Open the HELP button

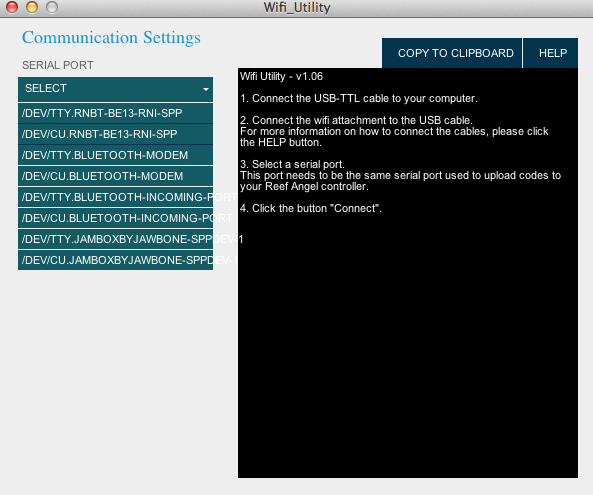551,53
